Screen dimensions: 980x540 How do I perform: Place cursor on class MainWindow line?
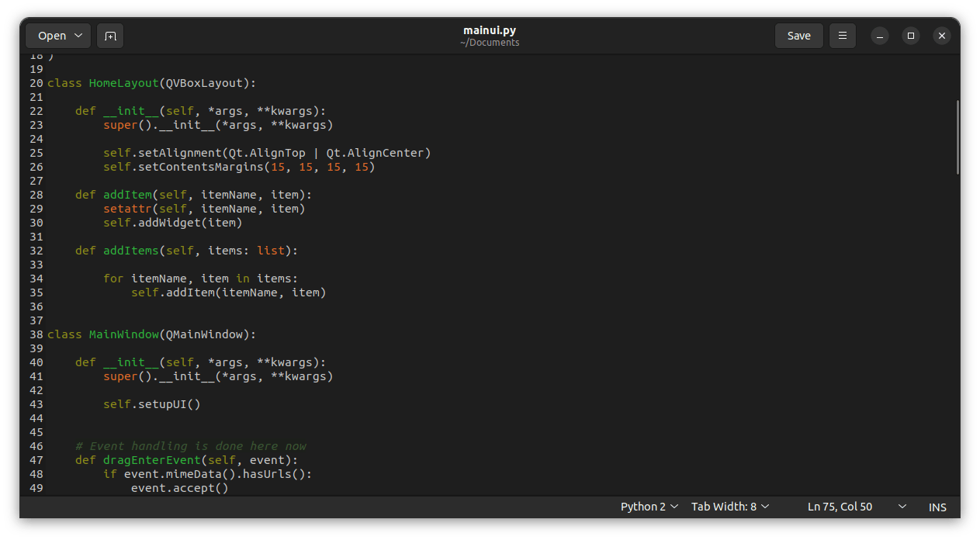tap(151, 334)
